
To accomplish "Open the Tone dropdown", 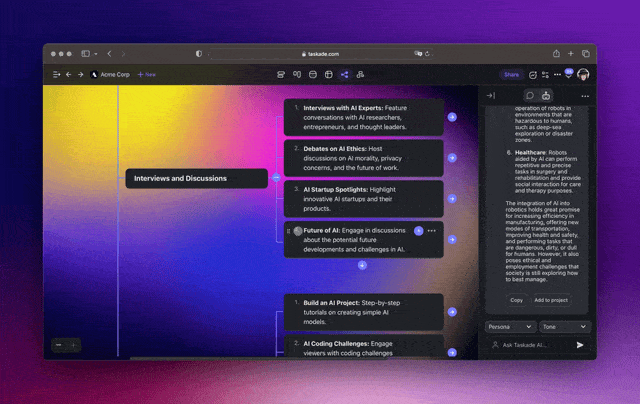I will click(x=565, y=327).
